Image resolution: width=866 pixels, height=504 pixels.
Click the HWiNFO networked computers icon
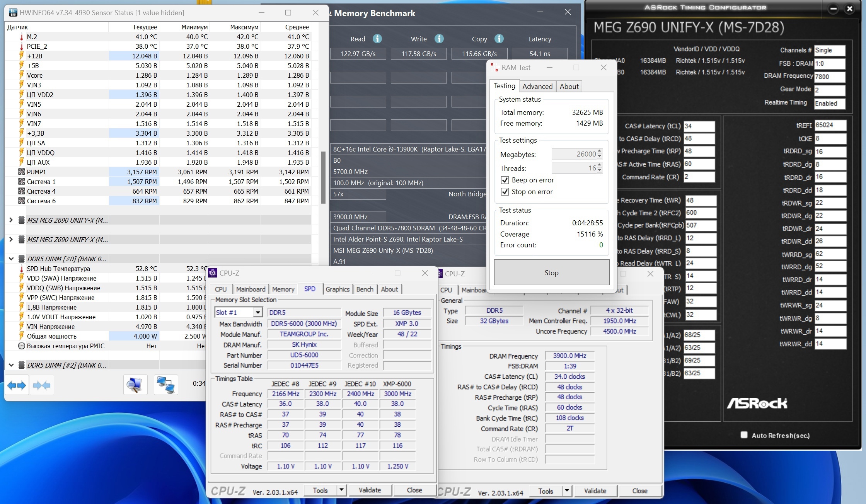(166, 385)
